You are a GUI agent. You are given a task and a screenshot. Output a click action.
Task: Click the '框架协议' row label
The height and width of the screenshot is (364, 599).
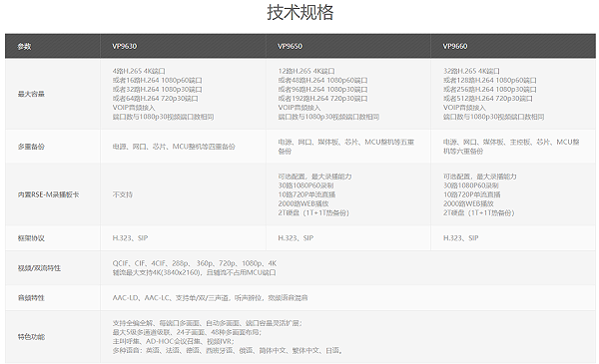(31, 238)
